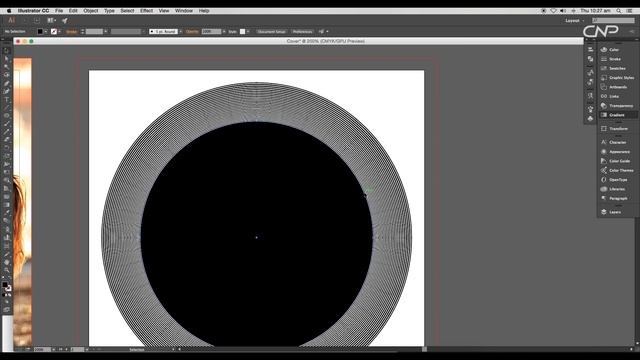The height and width of the screenshot is (360, 640).
Task: Select the Eraser tool
Action: (x=6, y=140)
